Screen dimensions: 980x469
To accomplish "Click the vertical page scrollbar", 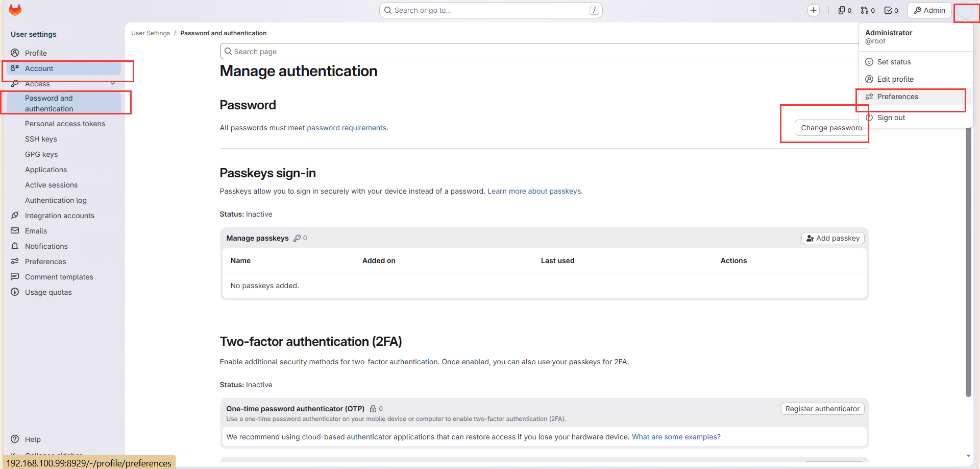I will [968, 261].
